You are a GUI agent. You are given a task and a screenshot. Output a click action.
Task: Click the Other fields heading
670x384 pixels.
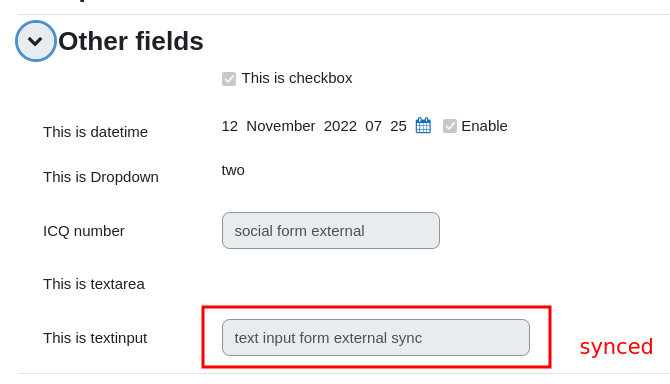(x=131, y=41)
